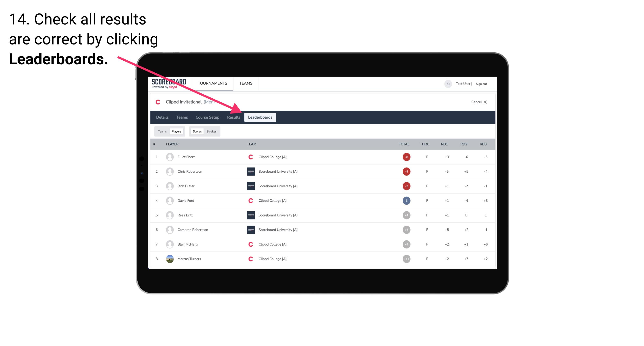Click the Scoreboard University logo icon
644x346 pixels.
point(250,171)
